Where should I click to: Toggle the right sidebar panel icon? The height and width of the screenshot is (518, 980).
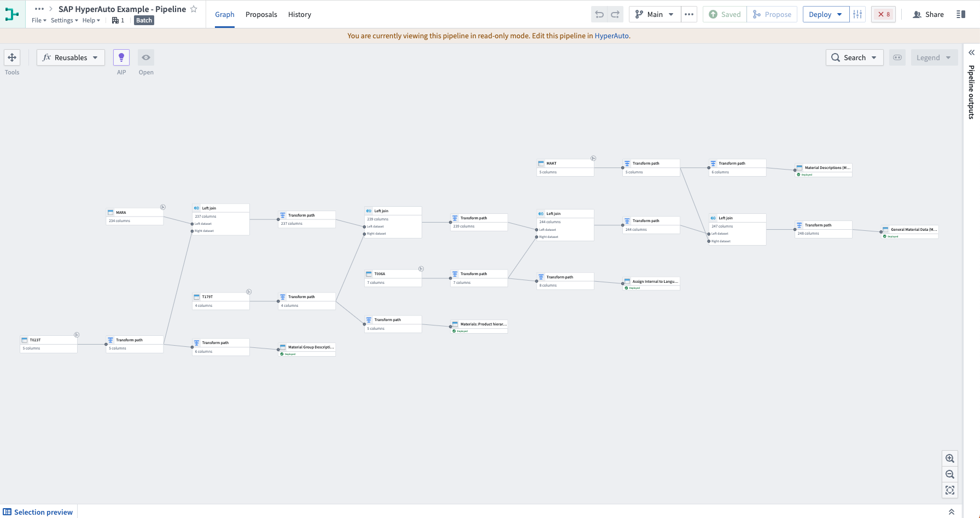tap(961, 14)
